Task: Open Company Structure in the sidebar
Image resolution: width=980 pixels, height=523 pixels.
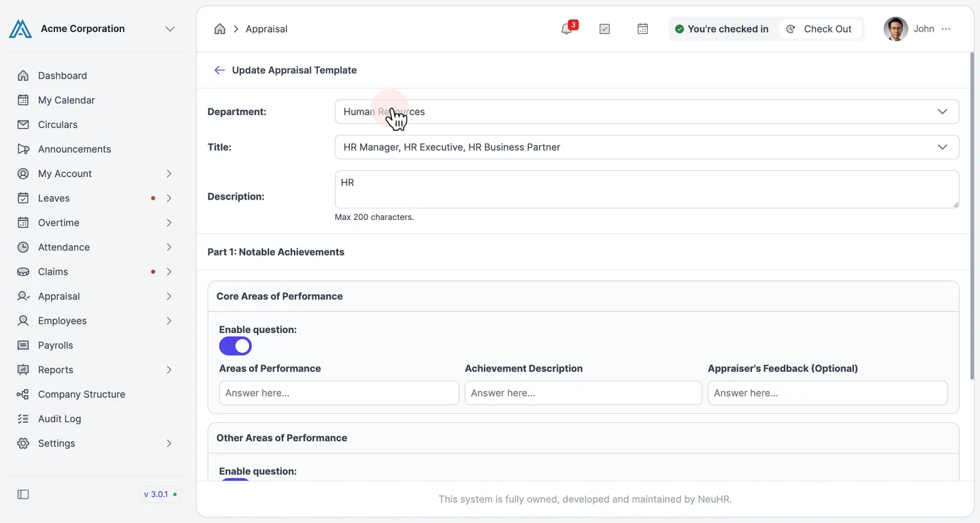Action: (x=82, y=394)
